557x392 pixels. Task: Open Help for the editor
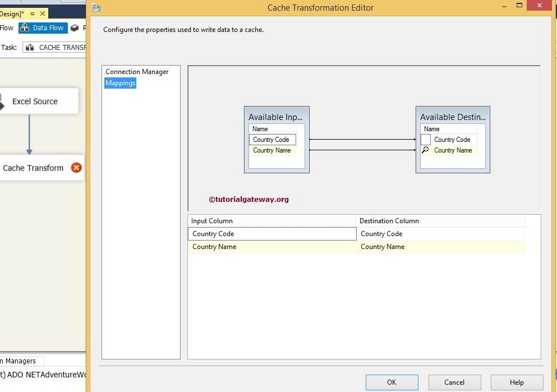click(517, 382)
